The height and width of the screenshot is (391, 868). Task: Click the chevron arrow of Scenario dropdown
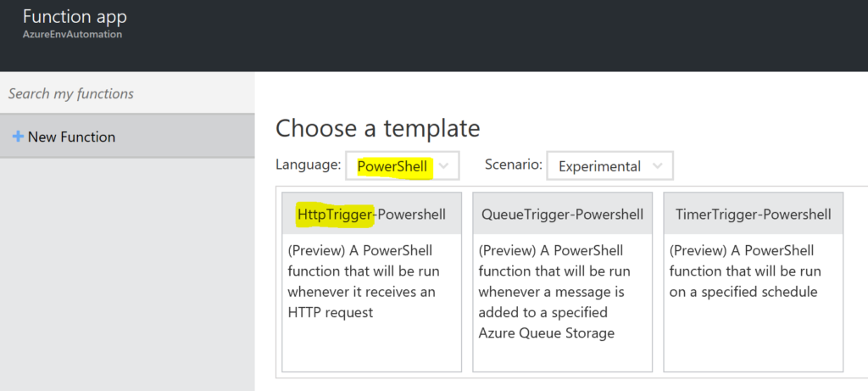[x=657, y=166]
